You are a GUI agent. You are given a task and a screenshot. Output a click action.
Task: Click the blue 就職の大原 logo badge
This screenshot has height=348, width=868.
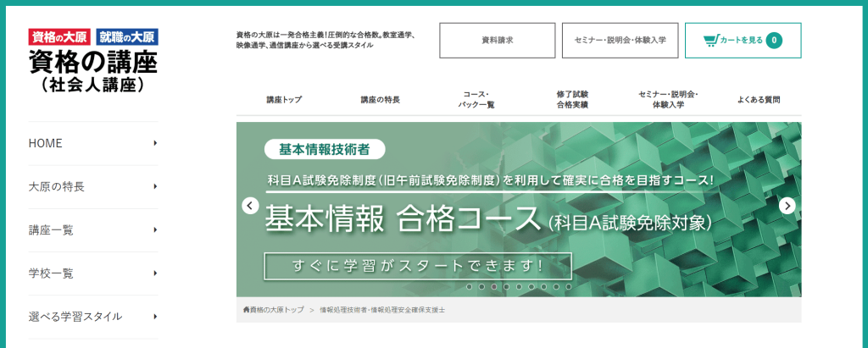(x=127, y=37)
